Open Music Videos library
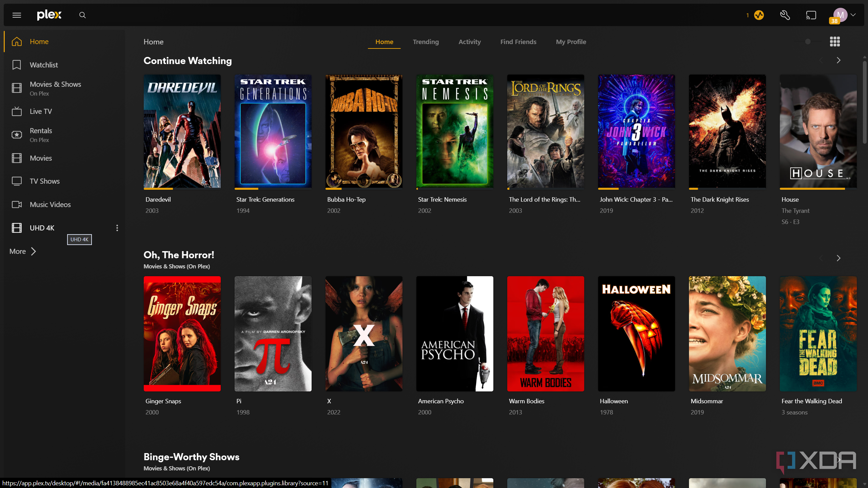The width and height of the screenshot is (868, 488). point(64,204)
